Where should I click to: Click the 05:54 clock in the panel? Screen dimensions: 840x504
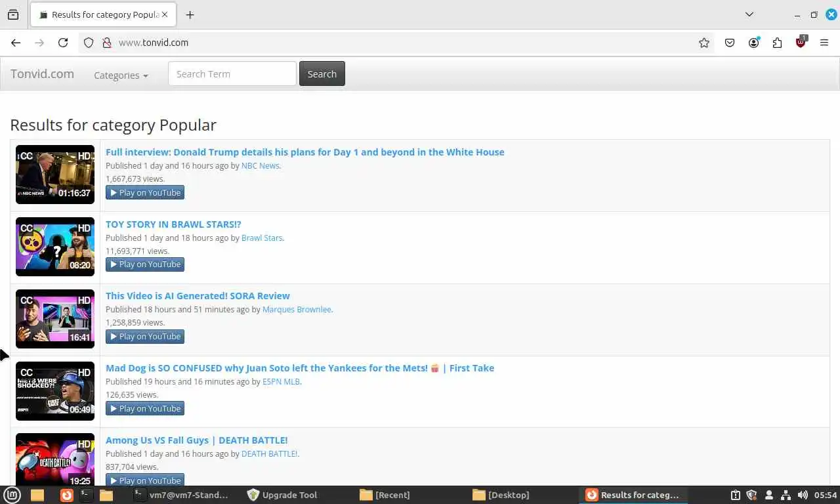(826, 495)
